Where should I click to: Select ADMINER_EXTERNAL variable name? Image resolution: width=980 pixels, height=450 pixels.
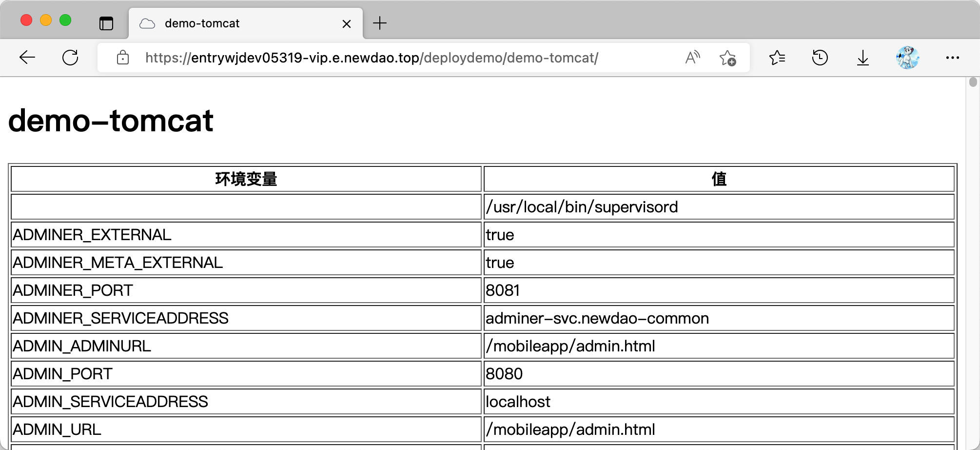[92, 235]
